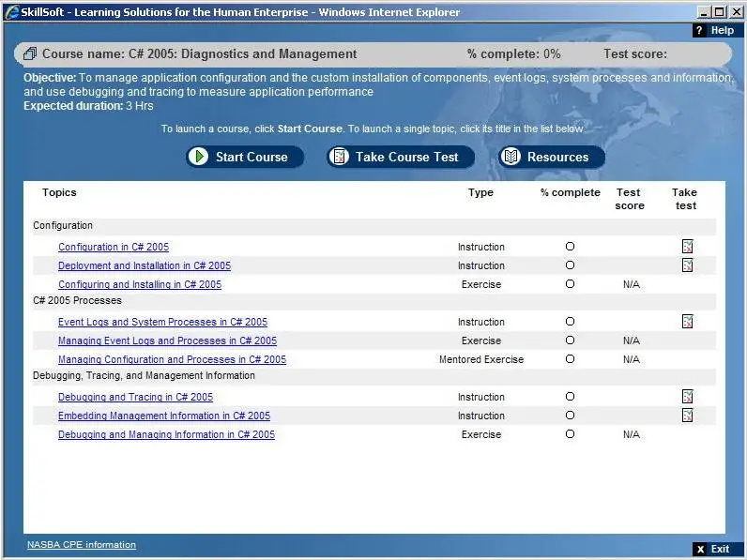Screen dimensions: 747x560
Task: Click completion circle for Configuring and Installing
Action: 570,284
